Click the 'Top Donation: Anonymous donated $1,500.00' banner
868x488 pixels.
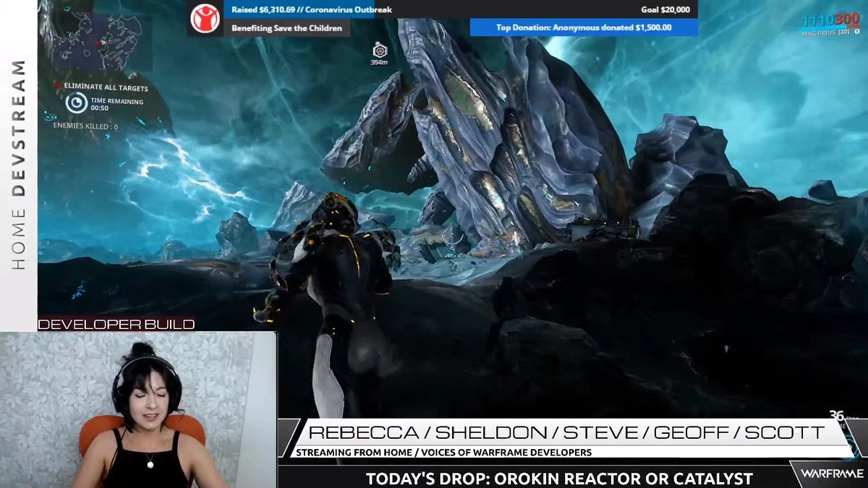pyautogui.click(x=584, y=27)
